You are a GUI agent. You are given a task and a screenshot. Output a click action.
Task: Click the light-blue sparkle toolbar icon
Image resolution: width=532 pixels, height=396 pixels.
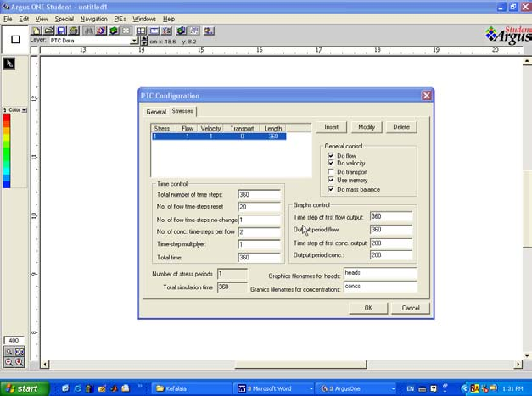point(194,31)
